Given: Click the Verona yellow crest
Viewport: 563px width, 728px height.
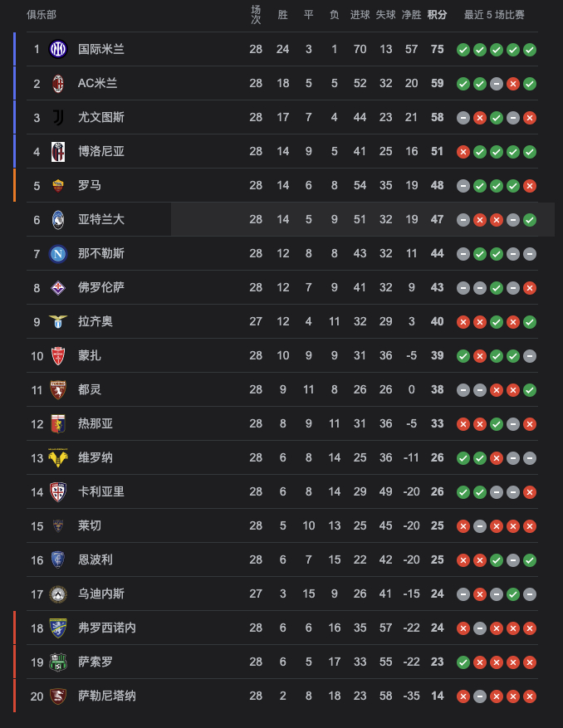Looking at the screenshot, I should coord(58,457).
